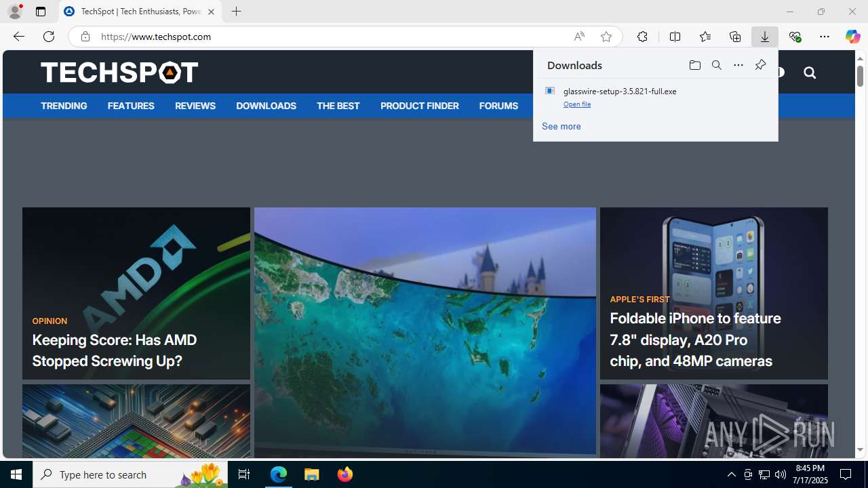Viewport: 868px width, 488px height.
Task: Click glasswire-setup-3.5.821-full.exe download entry
Action: [x=656, y=97]
